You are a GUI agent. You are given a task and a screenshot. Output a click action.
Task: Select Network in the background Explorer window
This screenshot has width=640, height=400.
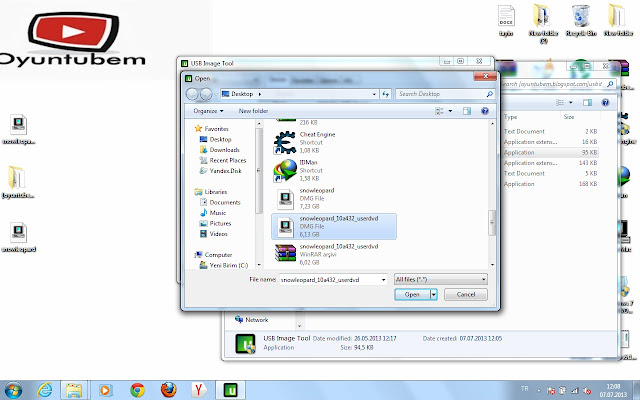[256, 320]
